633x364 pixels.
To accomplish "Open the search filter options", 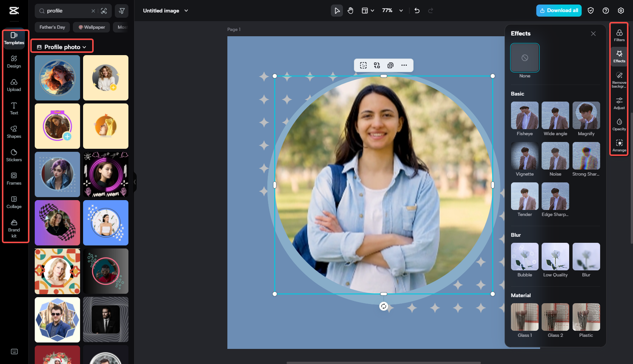I will coord(122,11).
